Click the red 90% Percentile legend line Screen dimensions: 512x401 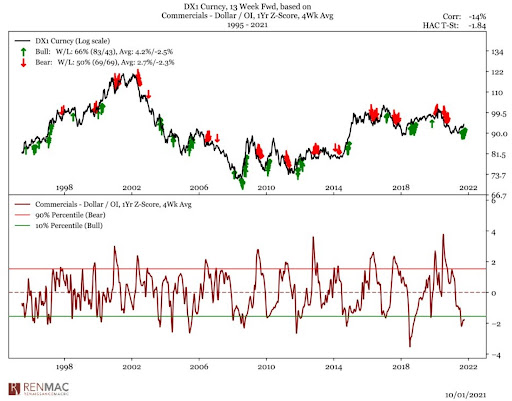point(23,215)
